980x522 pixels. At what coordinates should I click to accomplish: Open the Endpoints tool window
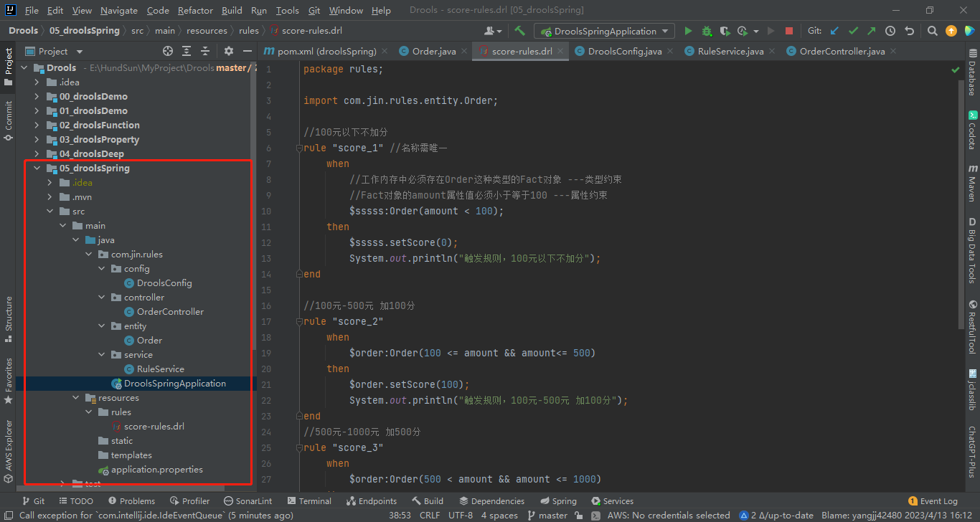tap(372, 501)
